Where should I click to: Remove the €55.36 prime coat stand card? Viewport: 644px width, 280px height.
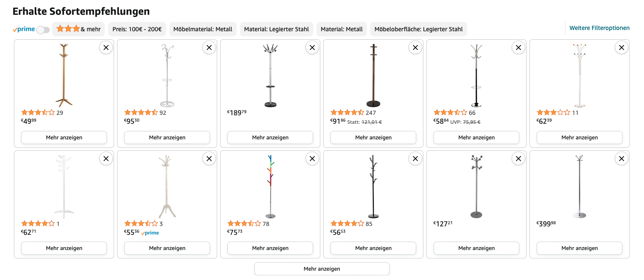(209, 159)
